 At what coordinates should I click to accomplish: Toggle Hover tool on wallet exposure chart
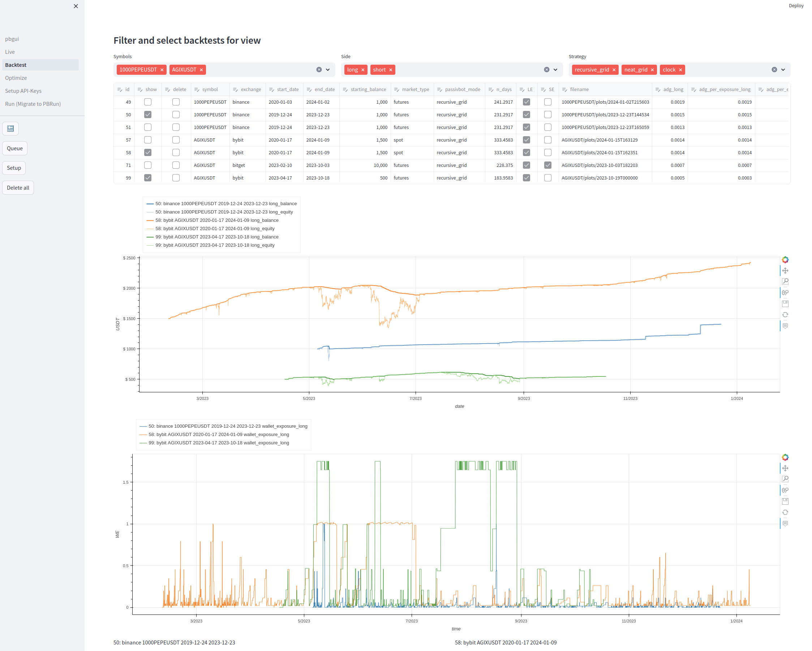[785, 523]
